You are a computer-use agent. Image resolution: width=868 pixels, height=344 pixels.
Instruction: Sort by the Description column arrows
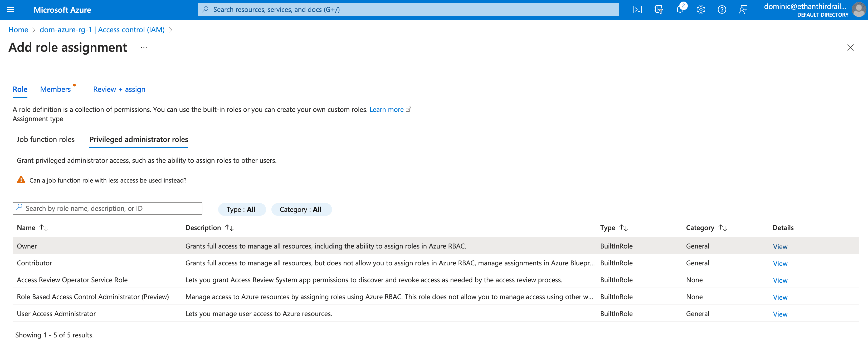[230, 228]
